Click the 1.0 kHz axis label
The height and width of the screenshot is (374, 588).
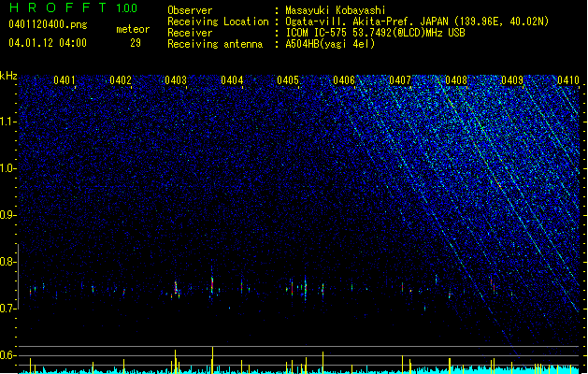point(7,168)
